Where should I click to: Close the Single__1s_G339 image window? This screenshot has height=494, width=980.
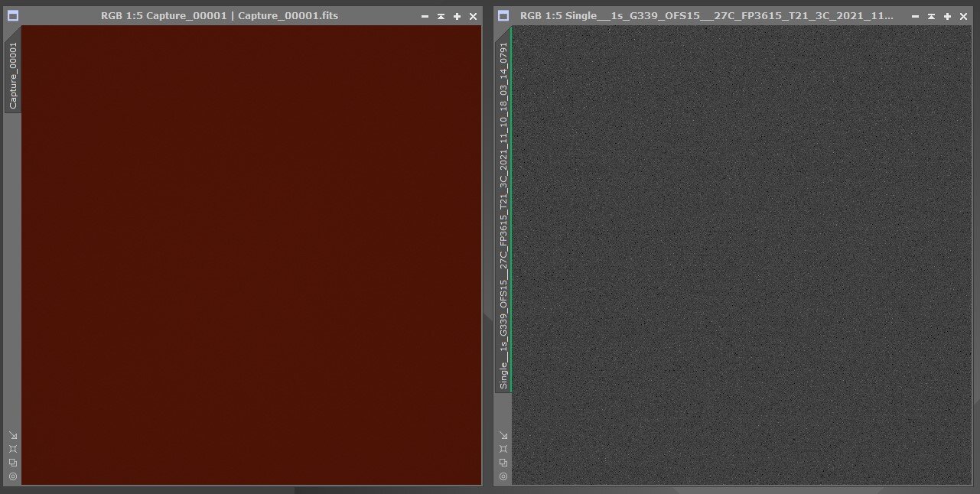click(x=963, y=16)
